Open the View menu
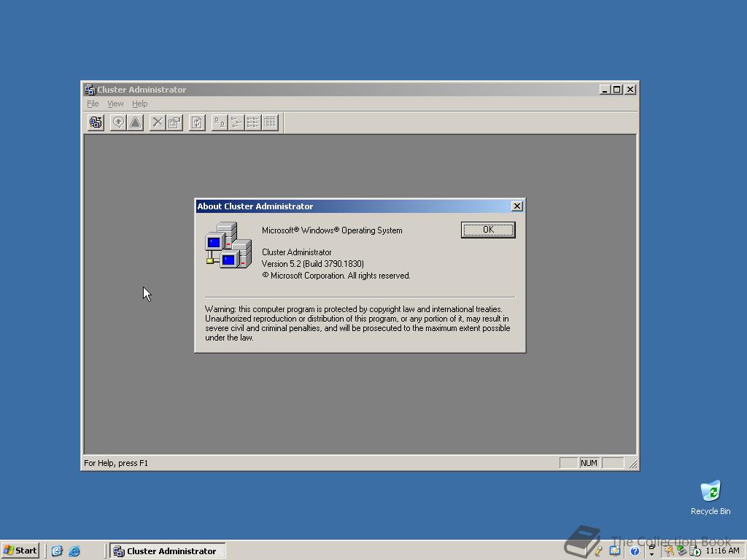 tap(115, 104)
